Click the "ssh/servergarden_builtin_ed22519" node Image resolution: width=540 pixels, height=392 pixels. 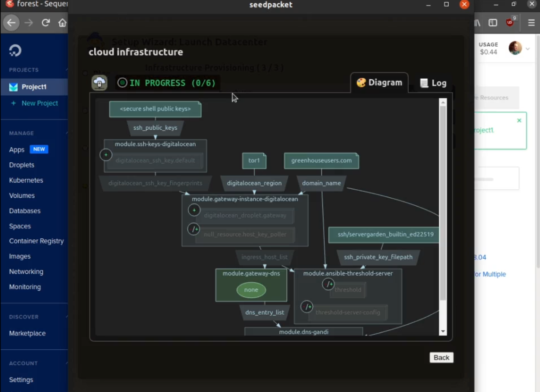384,235
